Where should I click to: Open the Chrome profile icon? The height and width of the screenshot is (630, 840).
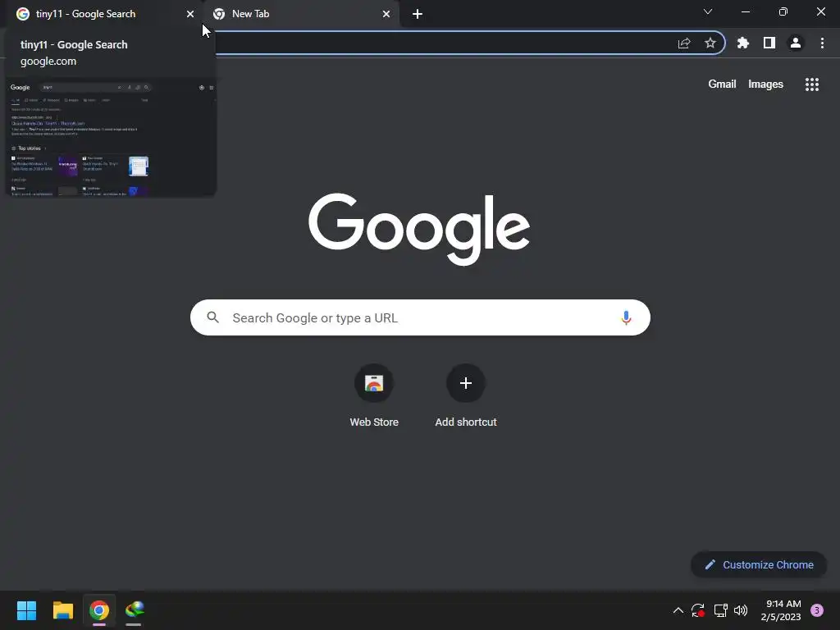[x=796, y=43]
